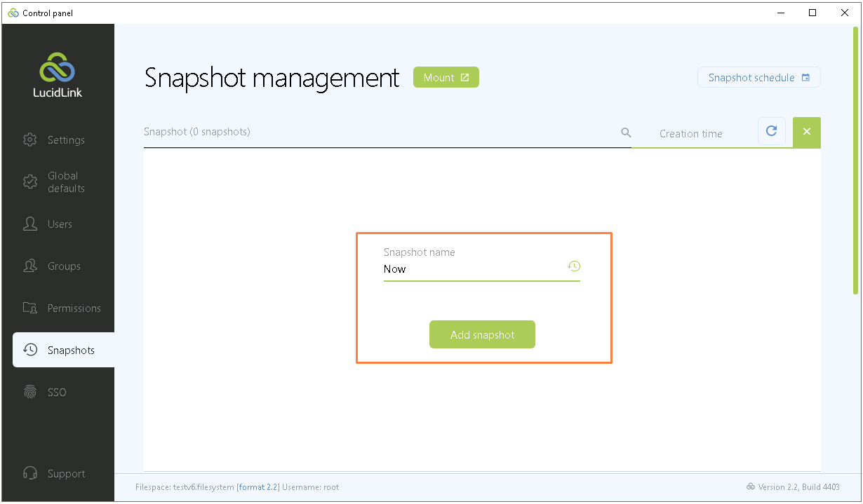Click the LucidLink logo
The height and width of the screenshot is (504, 863).
pyautogui.click(x=58, y=74)
